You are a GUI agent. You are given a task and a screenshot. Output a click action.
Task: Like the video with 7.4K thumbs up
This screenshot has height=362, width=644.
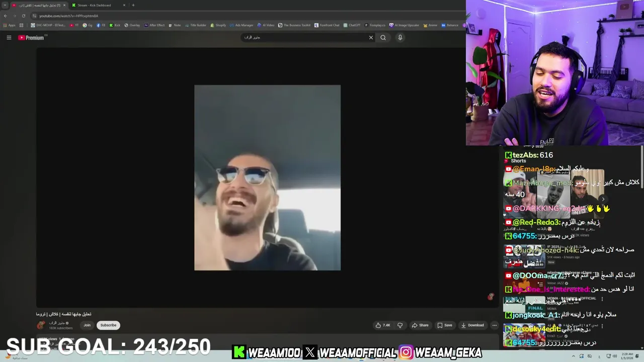click(x=383, y=325)
